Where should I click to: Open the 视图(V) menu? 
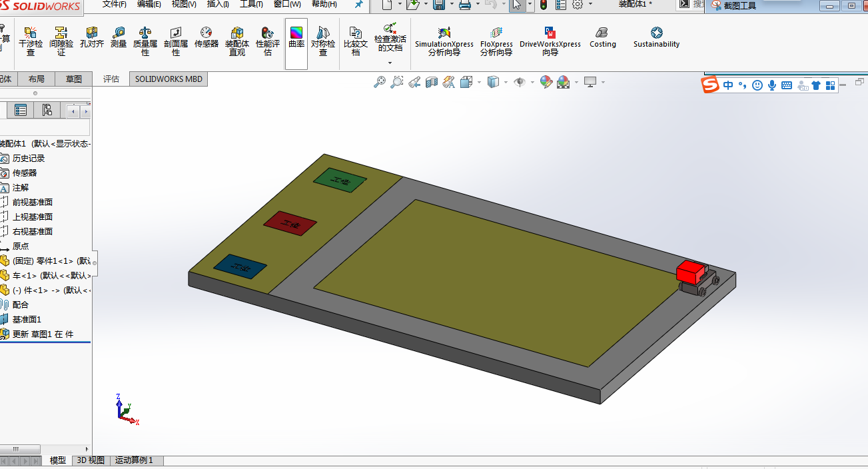coord(184,4)
